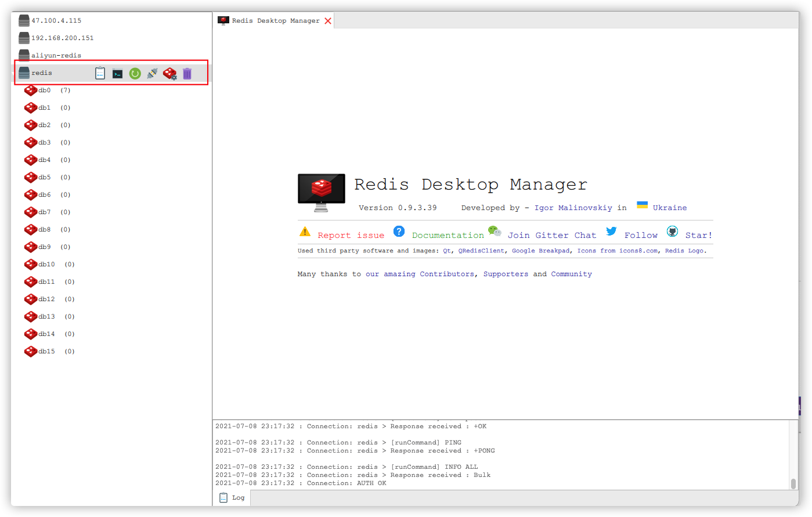Click the Redis Desktop Manager monitor logo
Image resolution: width=812 pixels, height=517 pixels.
point(321,193)
